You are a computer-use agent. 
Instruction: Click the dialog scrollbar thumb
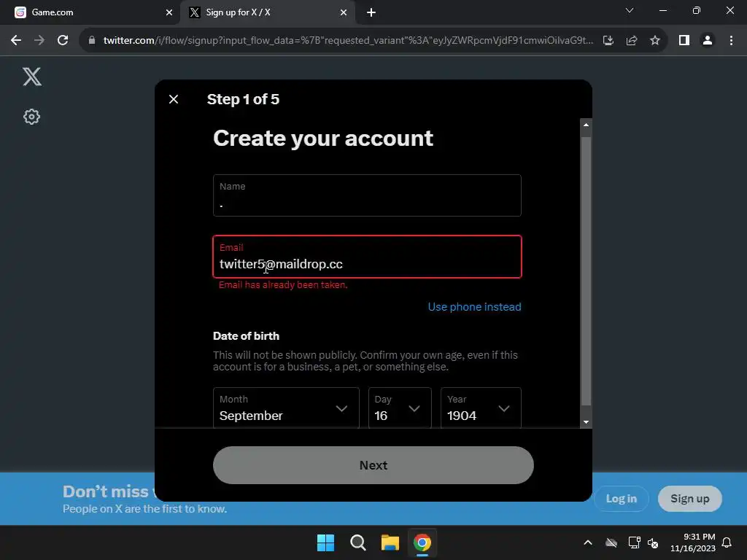pyautogui.click(x=586, y=271)
